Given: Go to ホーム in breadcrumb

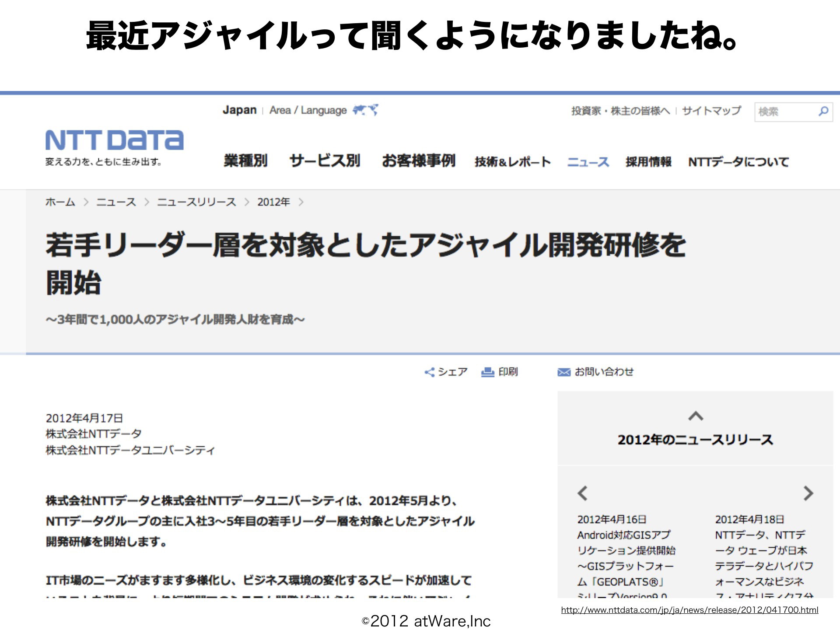Looking at the screenshot, I should 60,202.
